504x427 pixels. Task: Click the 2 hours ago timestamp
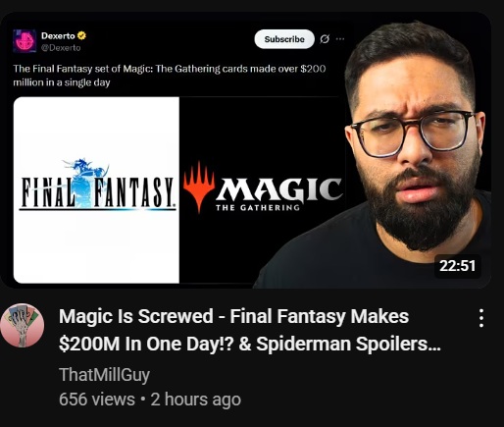coord(195,400)
